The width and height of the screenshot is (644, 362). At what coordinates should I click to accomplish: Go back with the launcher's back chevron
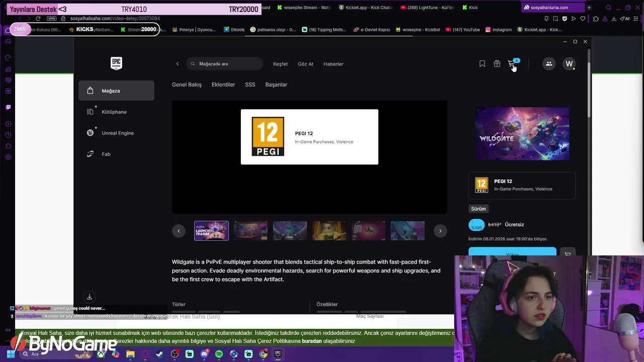click(177, 64)
